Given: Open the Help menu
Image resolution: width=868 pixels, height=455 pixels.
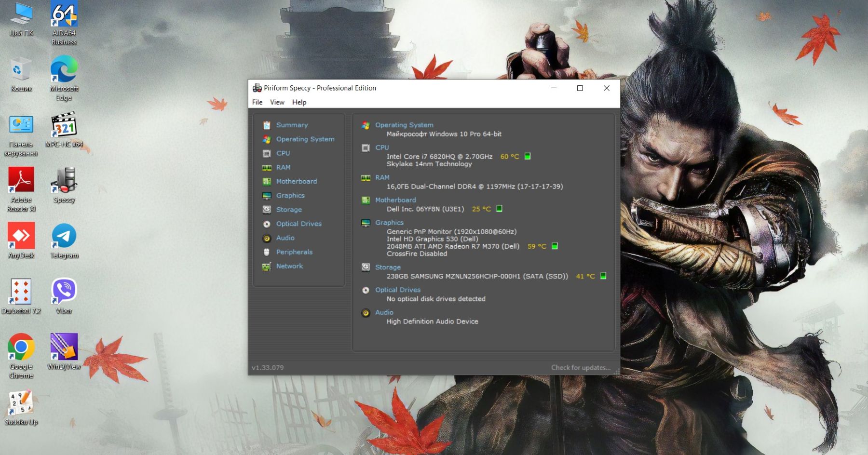Looking at the screenshot, I should [x=299, y=102].
